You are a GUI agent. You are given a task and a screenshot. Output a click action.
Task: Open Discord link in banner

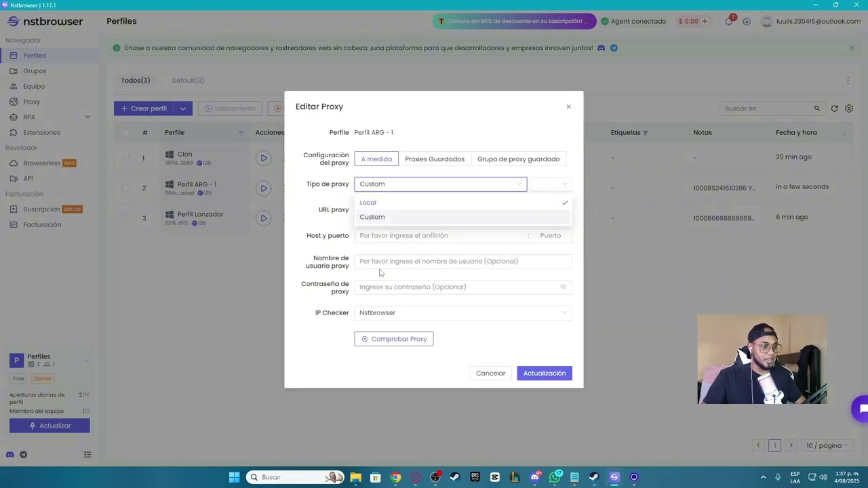(x=601, y=48)
